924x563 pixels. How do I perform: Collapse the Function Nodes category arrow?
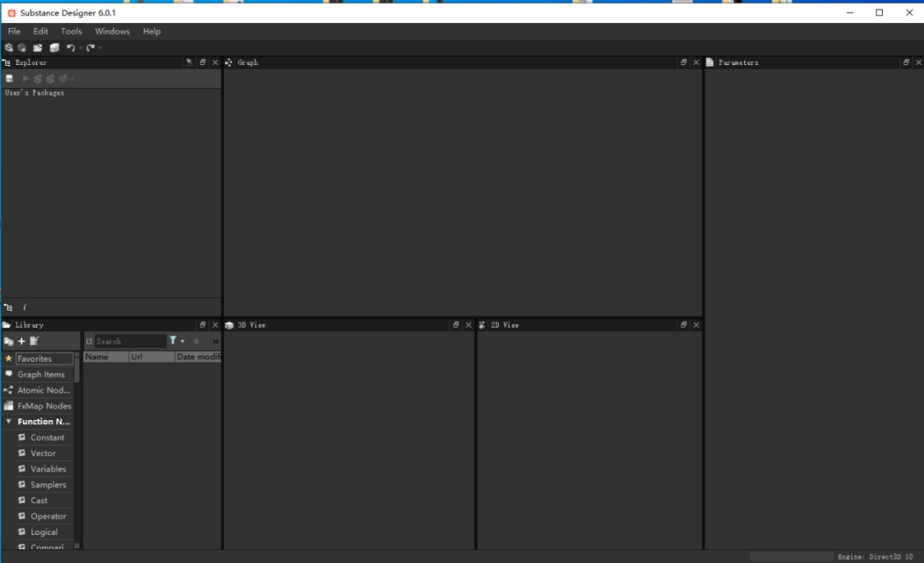pos(9,422)
